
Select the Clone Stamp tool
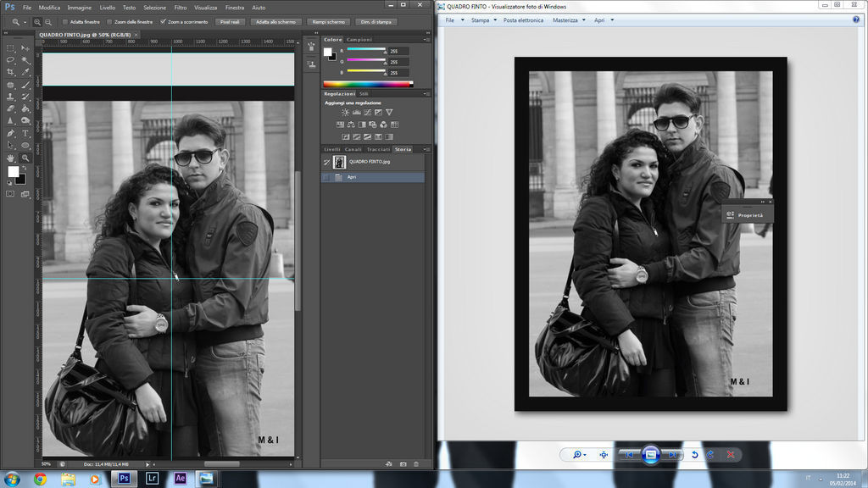[x=10, y=97]
